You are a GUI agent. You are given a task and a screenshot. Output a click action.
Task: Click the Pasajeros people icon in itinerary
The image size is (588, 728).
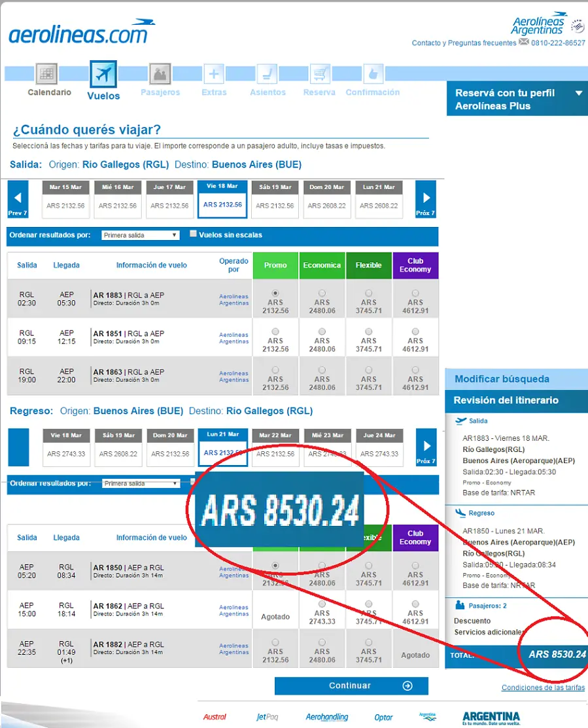(x=460, y=605)
